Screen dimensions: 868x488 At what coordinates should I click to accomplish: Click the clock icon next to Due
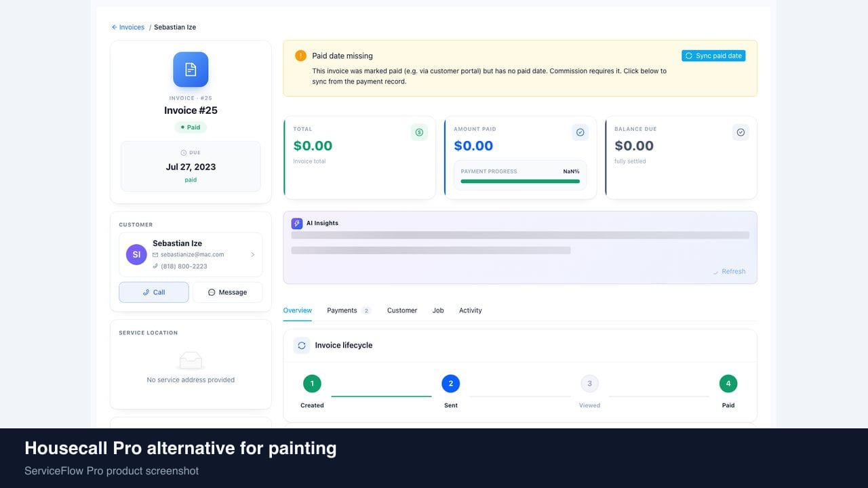coord(184,152)
